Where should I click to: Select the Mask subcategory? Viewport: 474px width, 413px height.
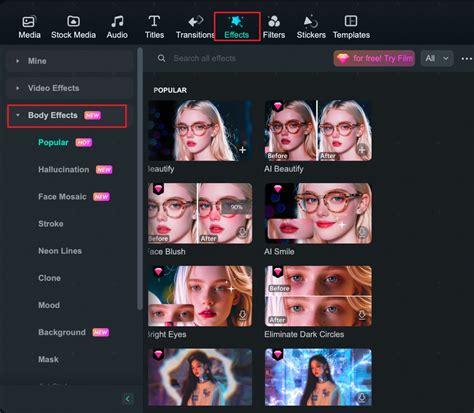[x=48, y=359]
